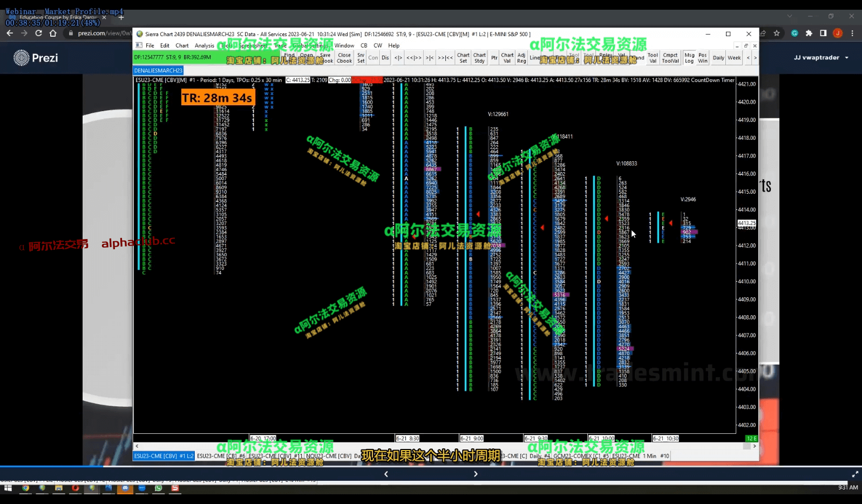The height and width of the screenshot is (504, 862).
Task: Switch chart to Week period
Action: tap(734, 58)
